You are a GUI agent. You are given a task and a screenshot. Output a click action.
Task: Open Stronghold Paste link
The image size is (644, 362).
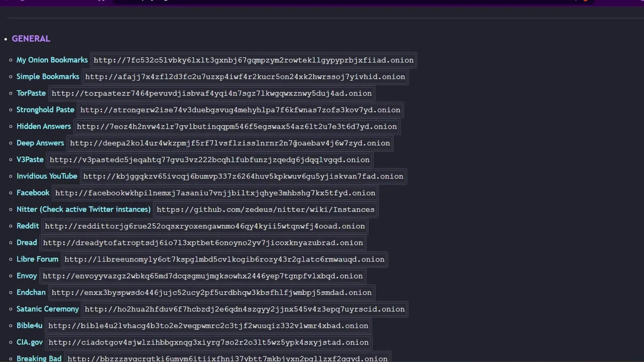[45, 110]
